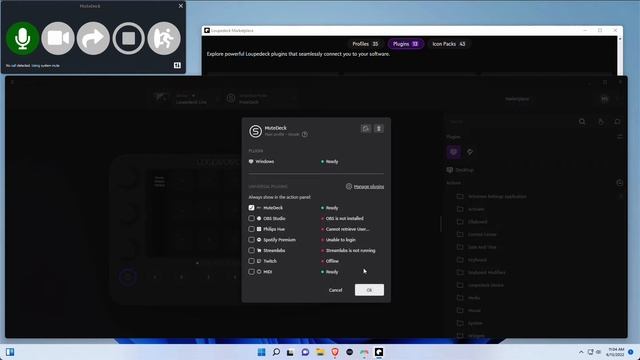Open File Explorer from the taskbar
640x360 pixels.
point(320,352)
